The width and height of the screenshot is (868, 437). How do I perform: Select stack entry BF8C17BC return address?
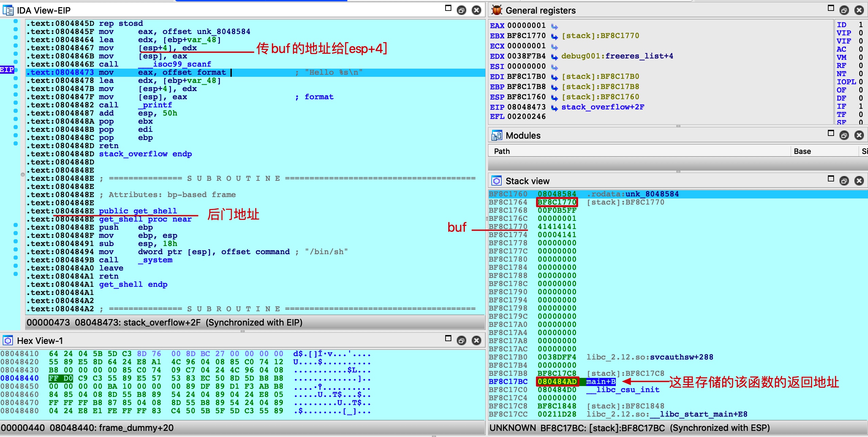(x=557, y=382)
